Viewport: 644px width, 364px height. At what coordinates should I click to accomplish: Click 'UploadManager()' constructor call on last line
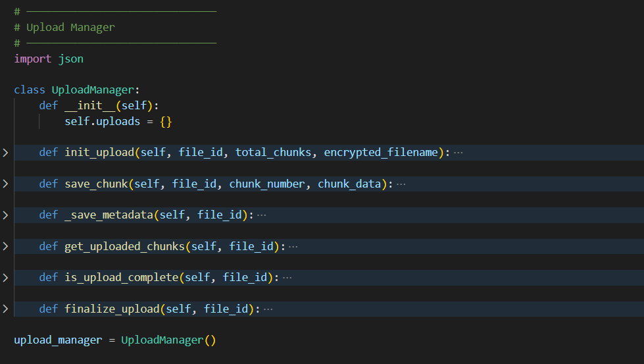168,340
